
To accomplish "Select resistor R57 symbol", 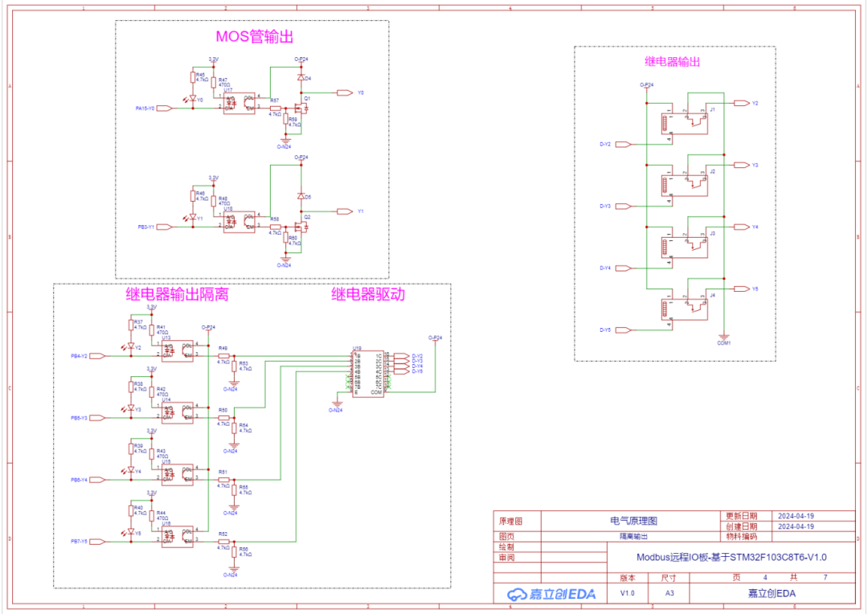I will [x=275, y=108].
